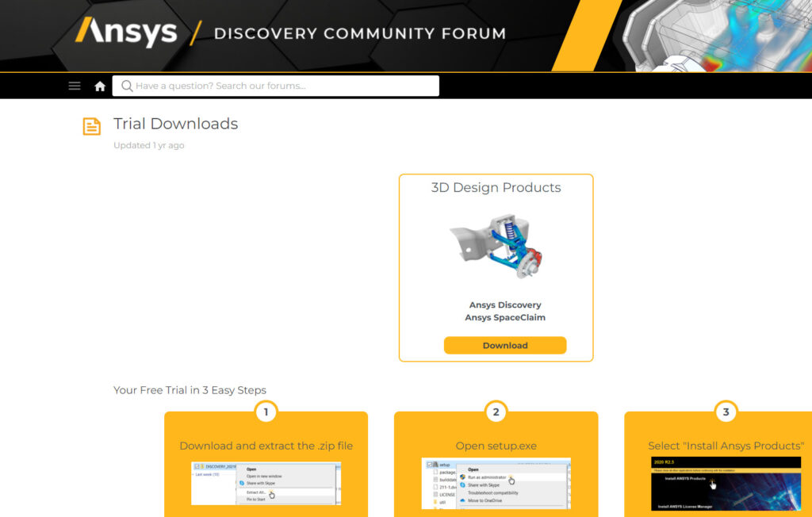812x517 pixels.
Task: Click the Ansys Discovery product label
Action: [x=505, y=304]
